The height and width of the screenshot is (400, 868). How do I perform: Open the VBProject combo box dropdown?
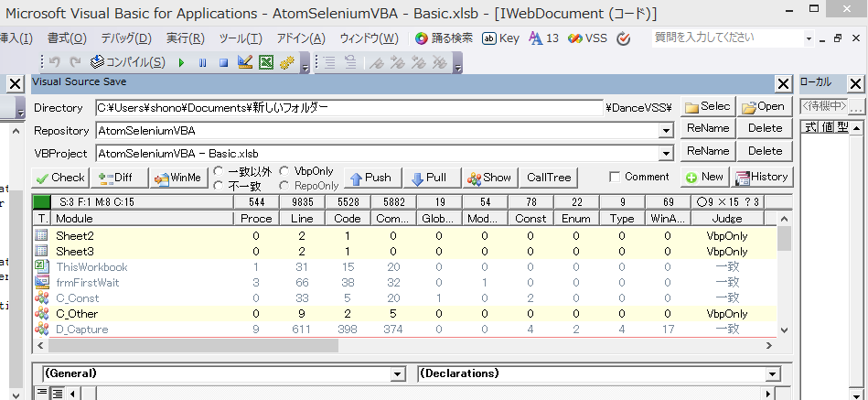point(666,154)
